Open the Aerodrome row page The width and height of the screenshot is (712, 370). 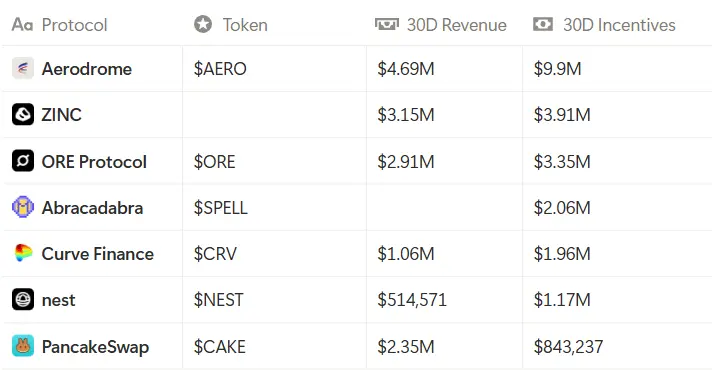coord(86,69)
